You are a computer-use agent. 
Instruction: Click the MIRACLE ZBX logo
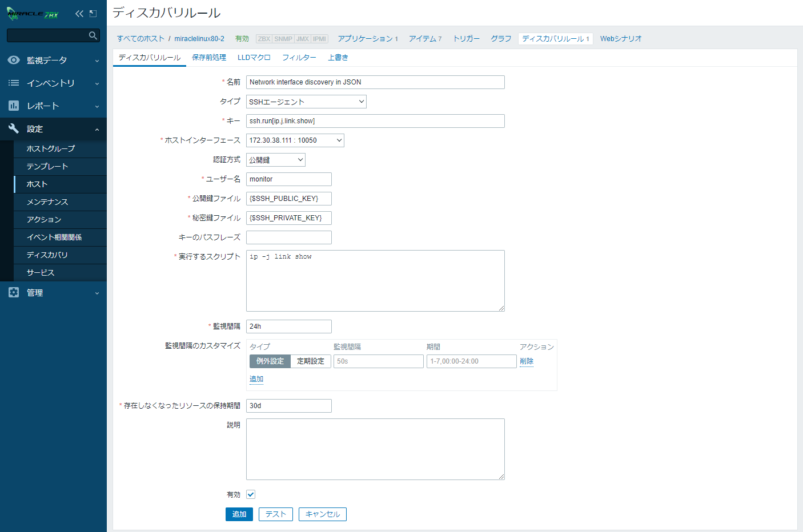pos(33,14)
